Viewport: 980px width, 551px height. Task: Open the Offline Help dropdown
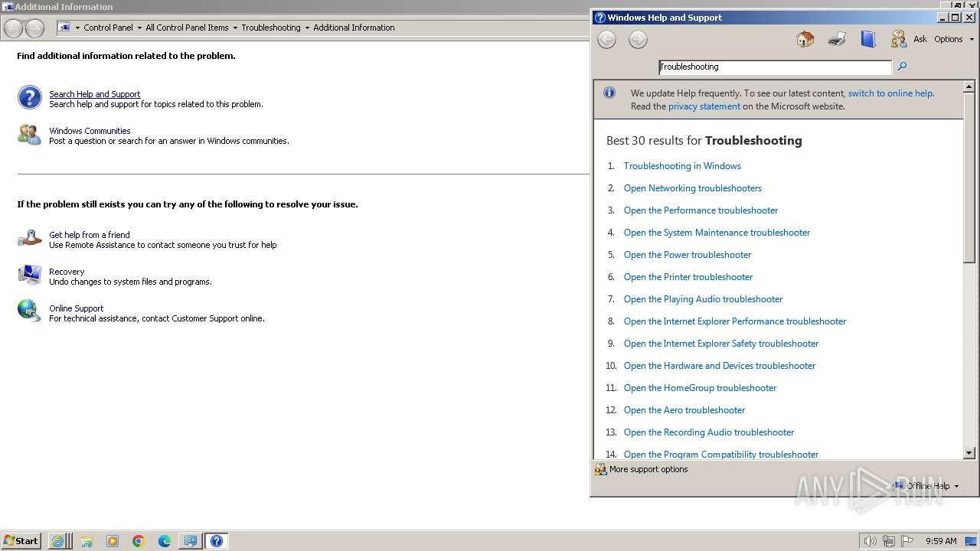926,486
